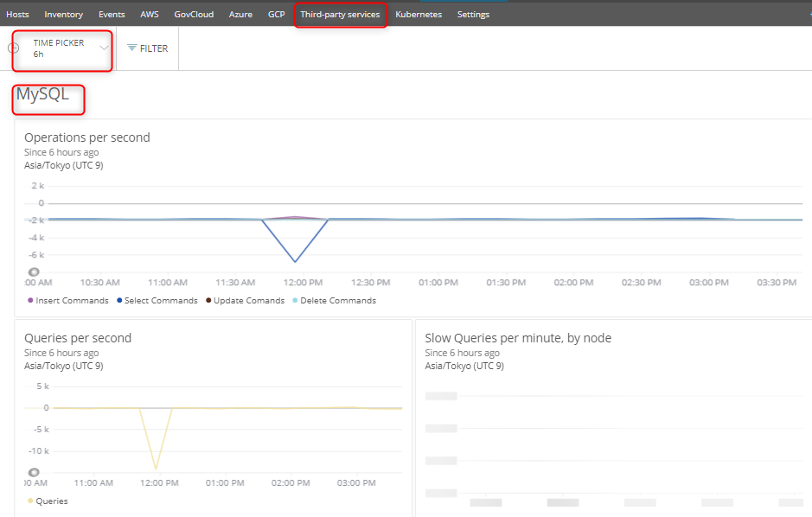Click the -6 k axis value

pos(36,255)
